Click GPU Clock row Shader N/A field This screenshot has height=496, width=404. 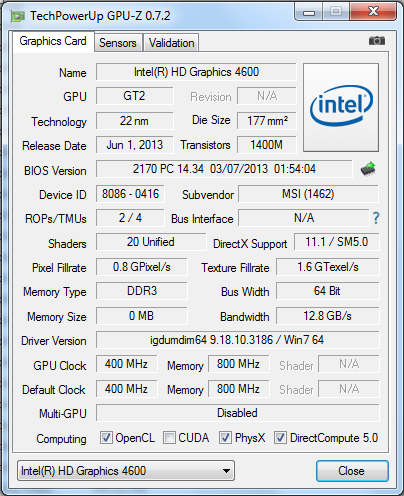tap(349, 364)
